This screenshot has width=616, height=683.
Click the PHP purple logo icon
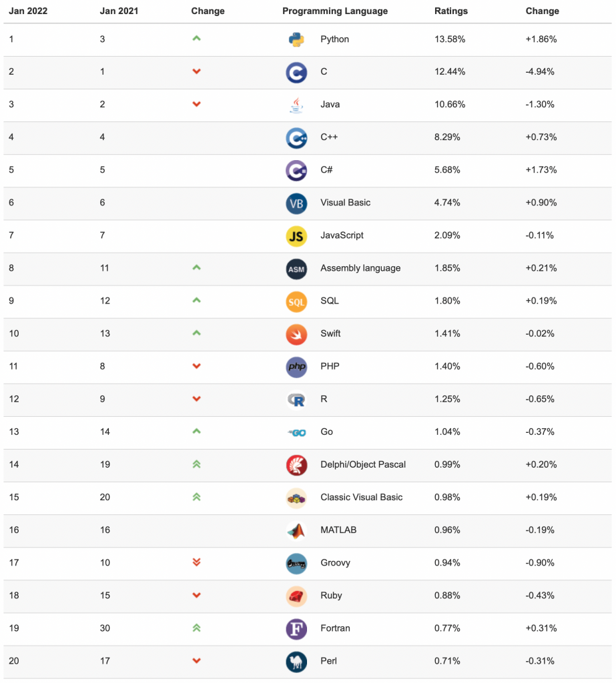click(296, 367)
